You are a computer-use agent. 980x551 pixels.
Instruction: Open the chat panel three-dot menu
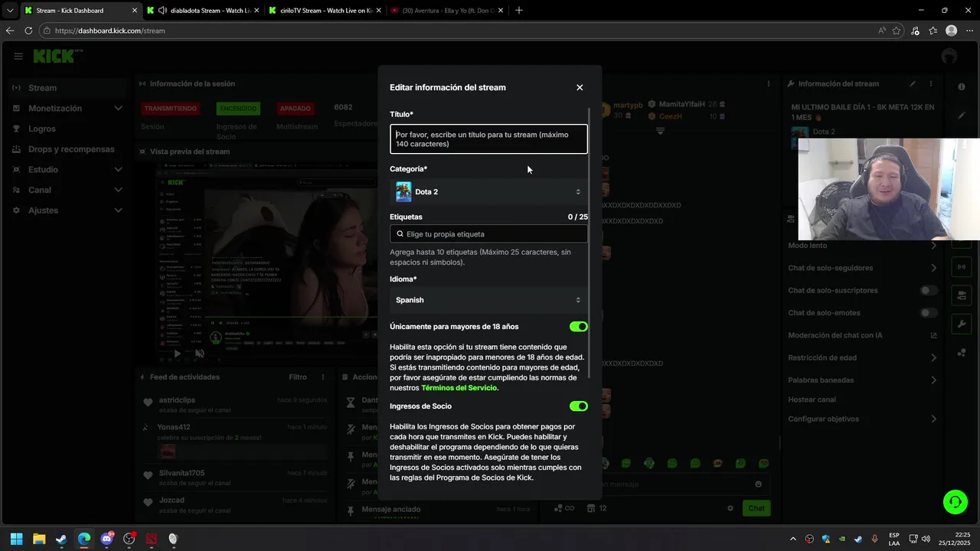769,83
